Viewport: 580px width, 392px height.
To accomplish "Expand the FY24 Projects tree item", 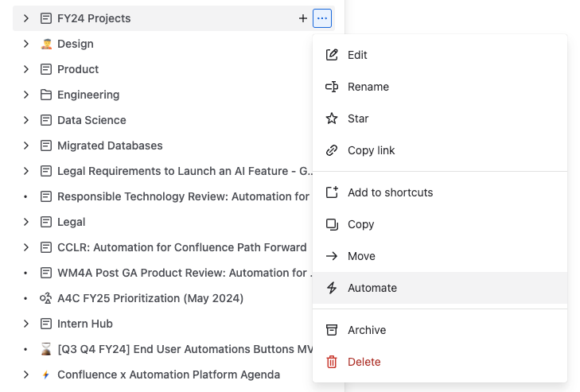I will [x=26, y=18].
